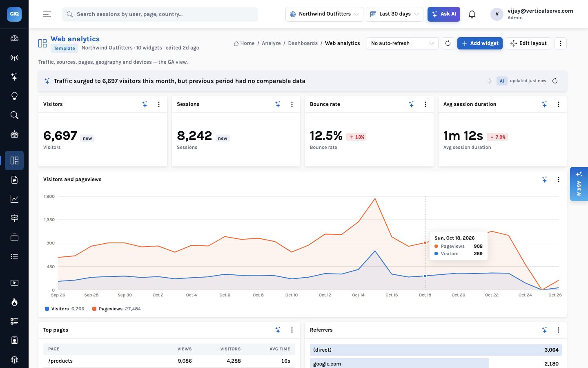
Task: Click AI sparkle icon on Bounce rate widget
Action: 411,104
